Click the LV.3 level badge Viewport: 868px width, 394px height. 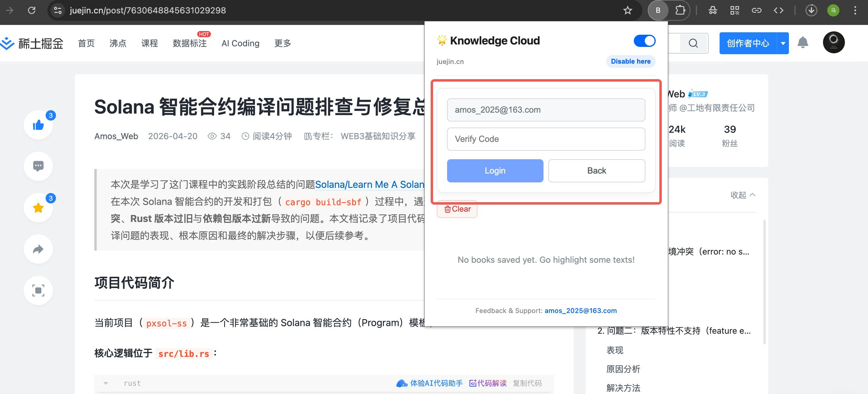pyautogui.click(x=698, y=94)
